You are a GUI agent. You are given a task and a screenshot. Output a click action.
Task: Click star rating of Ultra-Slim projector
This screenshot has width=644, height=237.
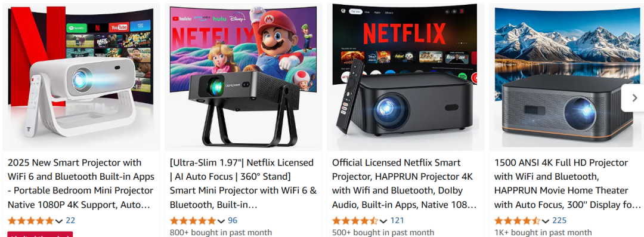pyautogui.click(x=193, y=220)
